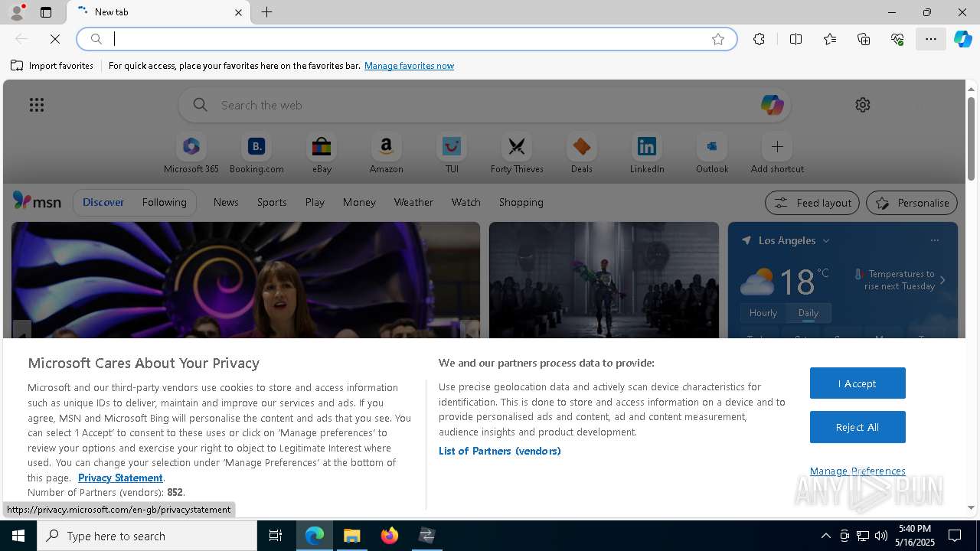The height and width of the screenshot is (551, 980).
Task: Click the msn logo
Action: tap(37, 201)
